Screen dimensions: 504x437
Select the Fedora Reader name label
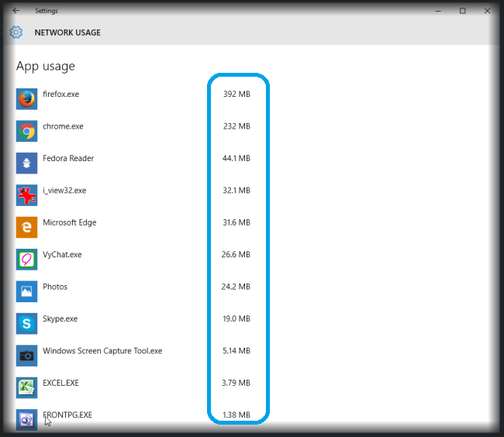[x=68, y=158]
